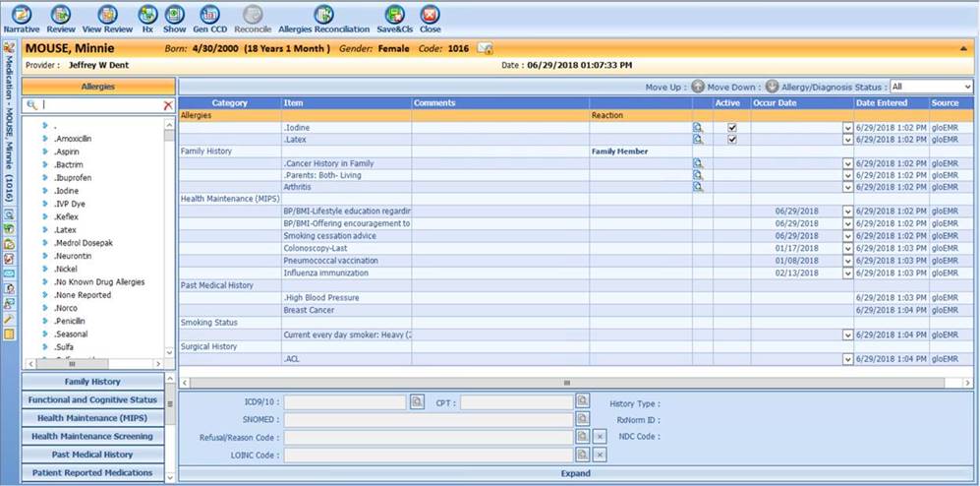Image resolution: width=980 pixels, height=486 pixels.
Task: Click the Occur Date column header
Action: pyautogui.click(x=802, y=103)
